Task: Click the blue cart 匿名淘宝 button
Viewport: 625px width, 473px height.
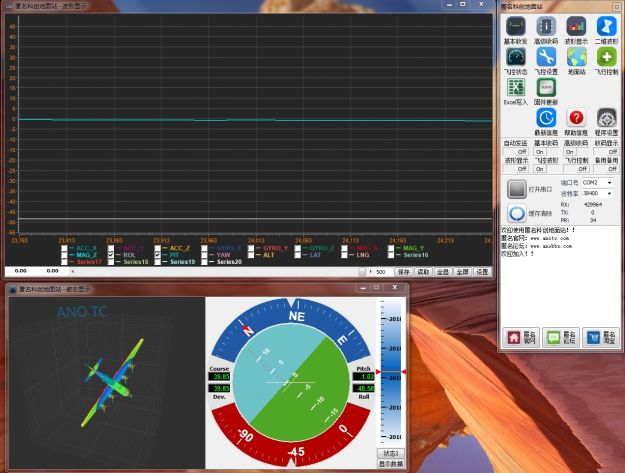Action: coord(600,338)
